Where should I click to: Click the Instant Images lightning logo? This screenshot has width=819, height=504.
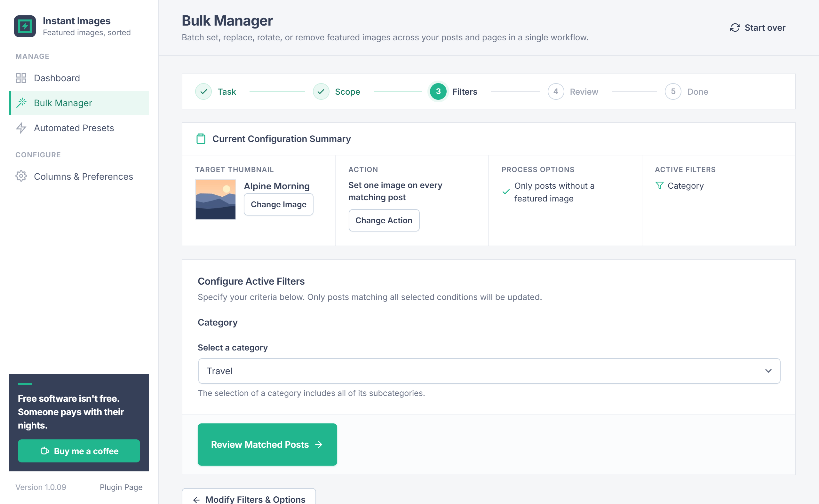(25, 26)
